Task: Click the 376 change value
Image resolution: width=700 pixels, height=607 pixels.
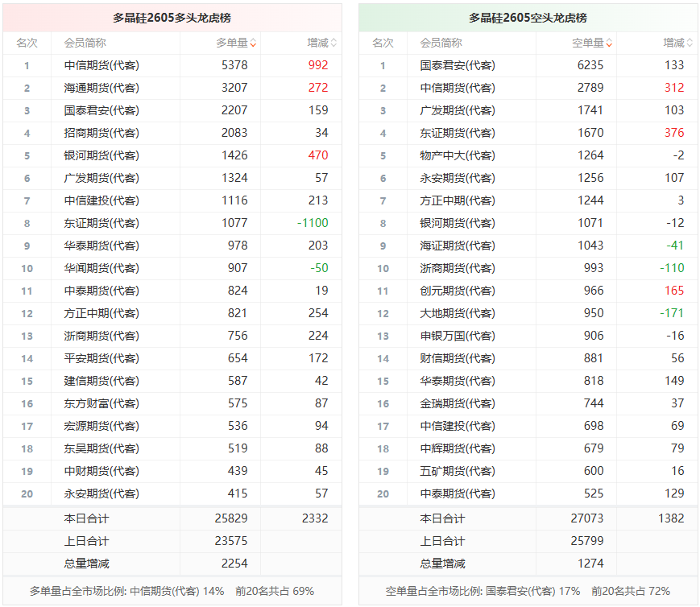Action: pos(674,133)
